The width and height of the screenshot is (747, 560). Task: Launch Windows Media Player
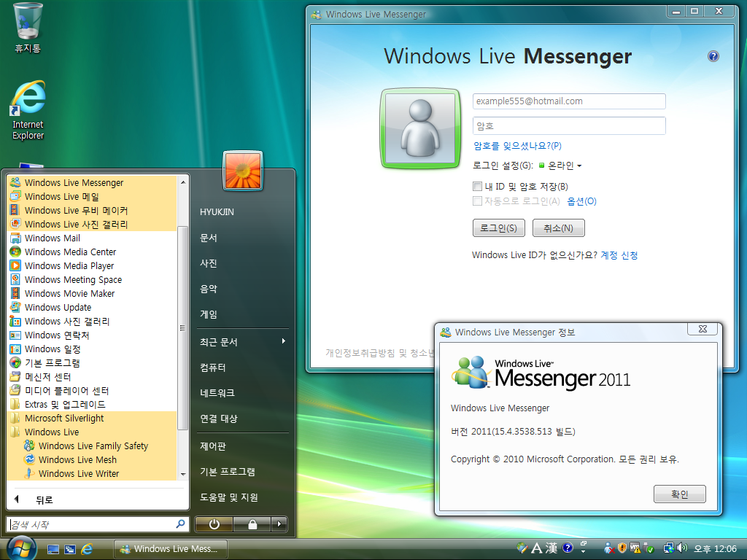92,265
